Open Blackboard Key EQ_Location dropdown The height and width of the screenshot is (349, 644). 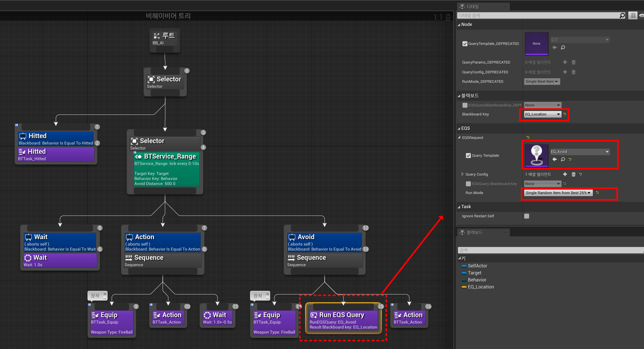coord(542,114)
